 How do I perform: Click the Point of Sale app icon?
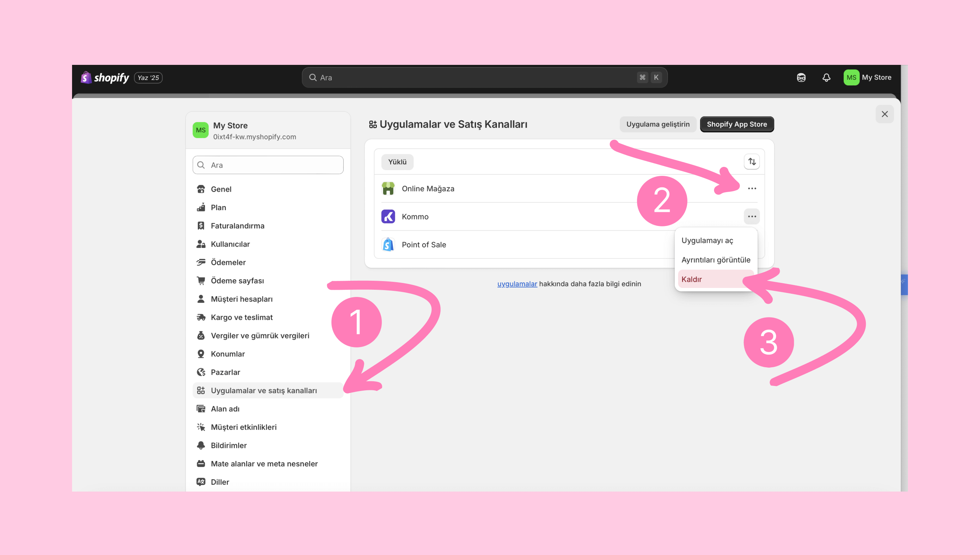(388, 244)
